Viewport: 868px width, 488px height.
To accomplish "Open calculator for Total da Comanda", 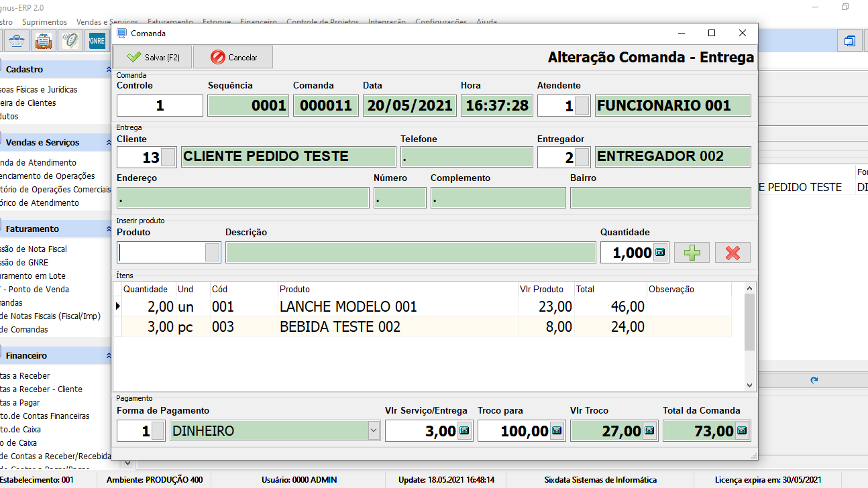I will [742, 431].
